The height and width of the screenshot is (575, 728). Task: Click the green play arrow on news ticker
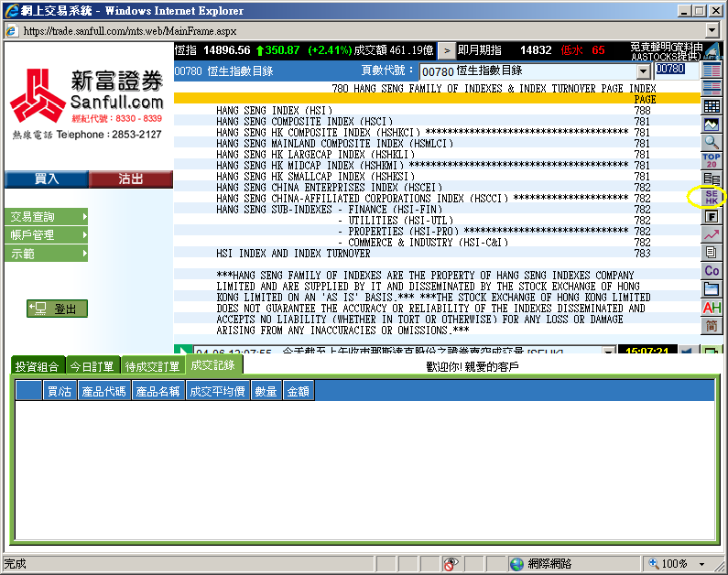pos(183,351)
